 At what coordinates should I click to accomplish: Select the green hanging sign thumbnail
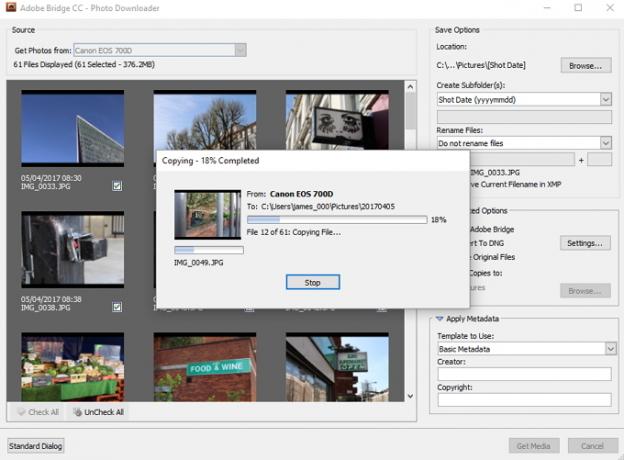337,367
